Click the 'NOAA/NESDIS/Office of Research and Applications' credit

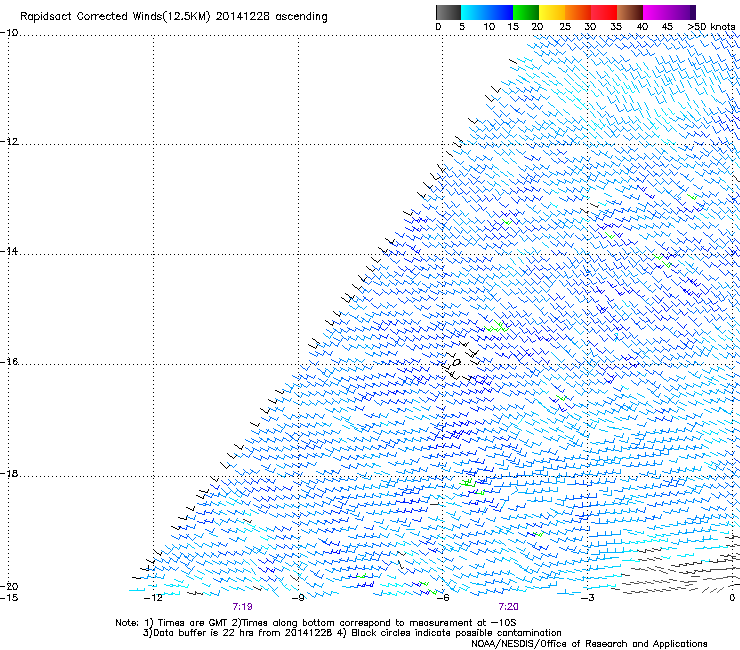point(589,644)
